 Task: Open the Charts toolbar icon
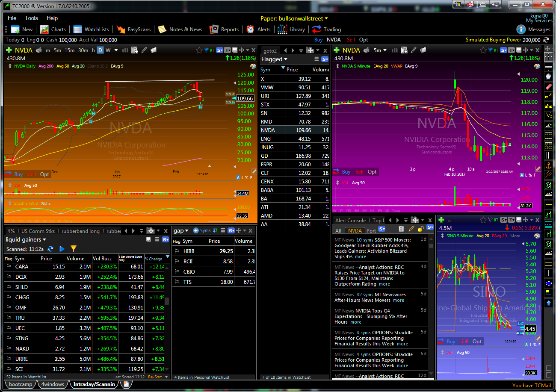[44, 29]
